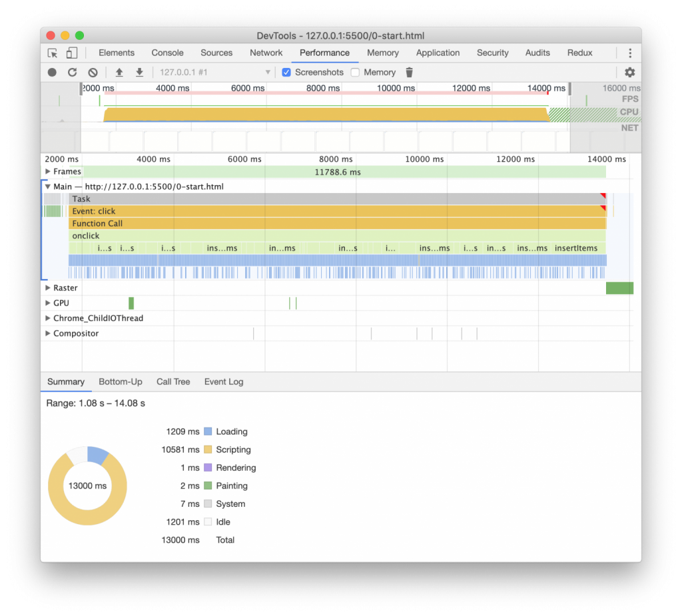Click the Function Call bar
This screenshot has height=616, width=682.
click(x=337, y=223)
